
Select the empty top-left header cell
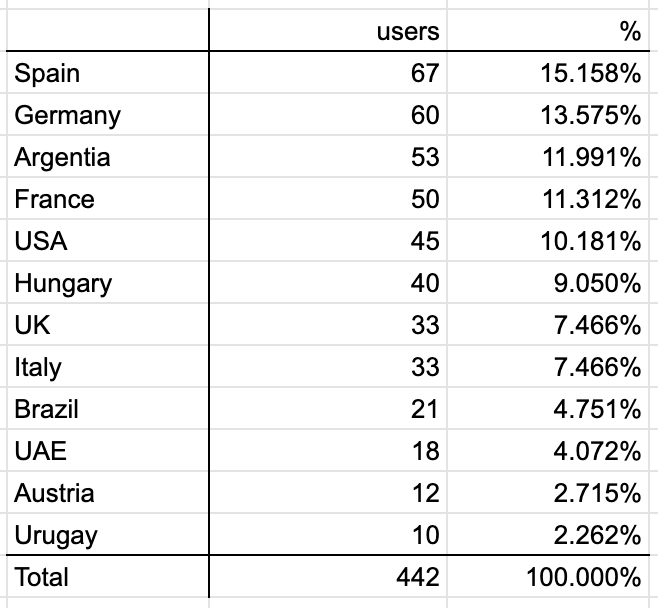pos(108,30)
